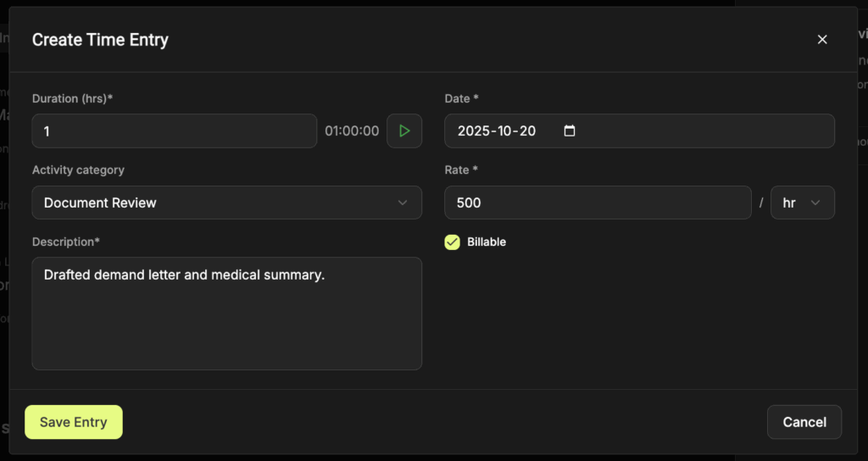Click the Activity category label
Image resolution: width=868 pixels, height=461 pixels.
point(78,170)
